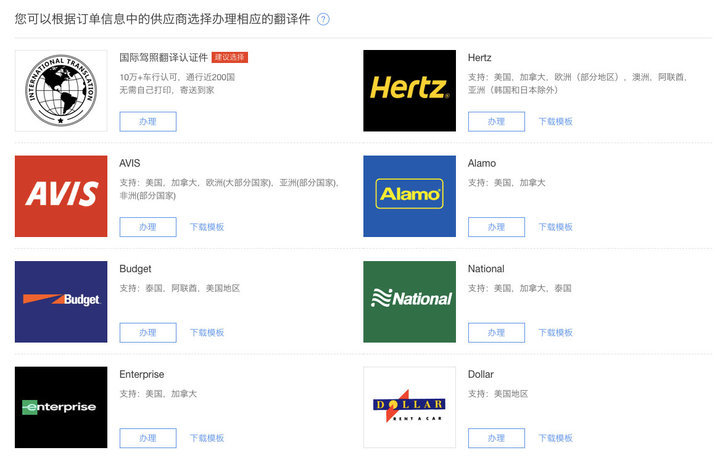
Task: Click 办理 button for National
Action: pos(496,333)
